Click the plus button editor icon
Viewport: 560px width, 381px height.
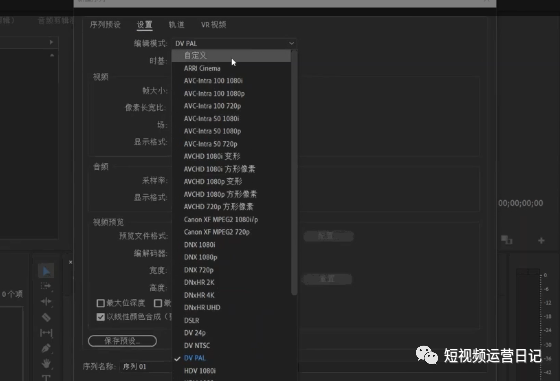[x=541, y=240]
